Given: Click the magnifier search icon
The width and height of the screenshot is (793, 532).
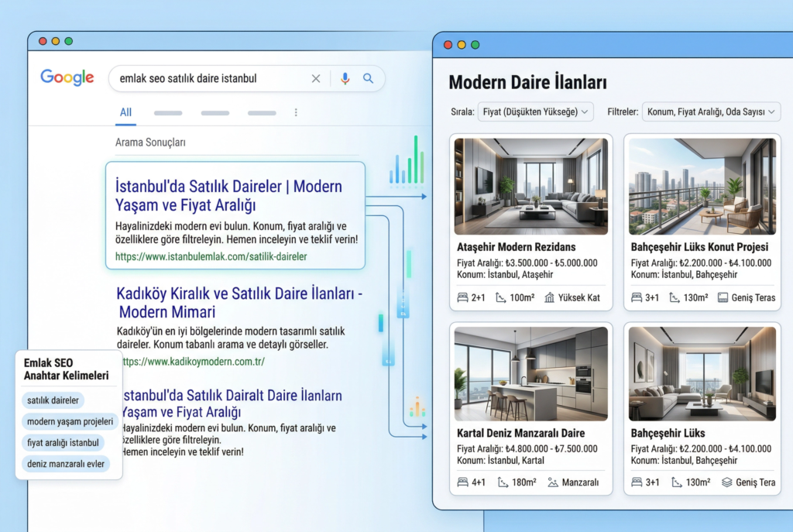Looking at the screenshot, I should click(369, 78).
